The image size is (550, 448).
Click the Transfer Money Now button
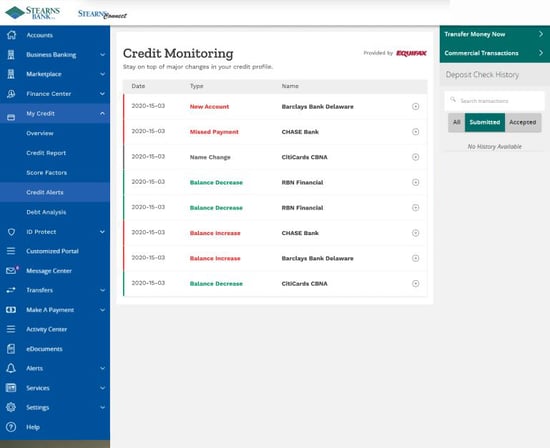point(495,34)
